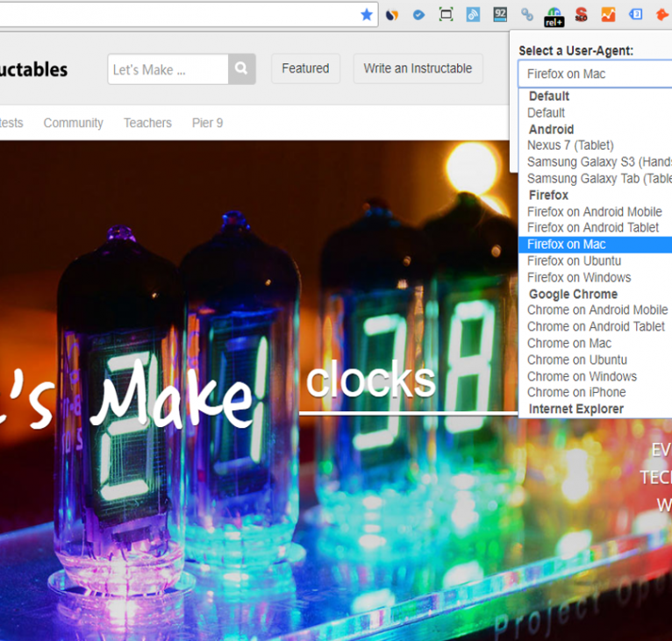Open the Community navigation tab

[x=73, y=123]
